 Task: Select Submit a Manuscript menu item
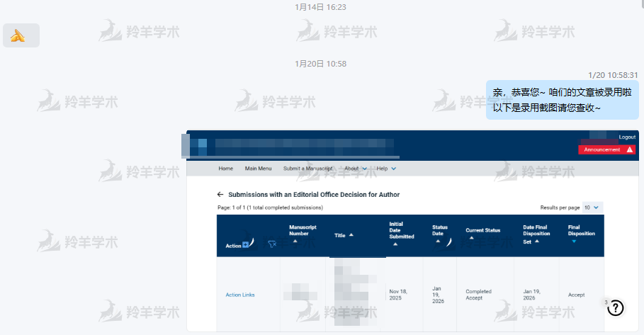[307, 169]
